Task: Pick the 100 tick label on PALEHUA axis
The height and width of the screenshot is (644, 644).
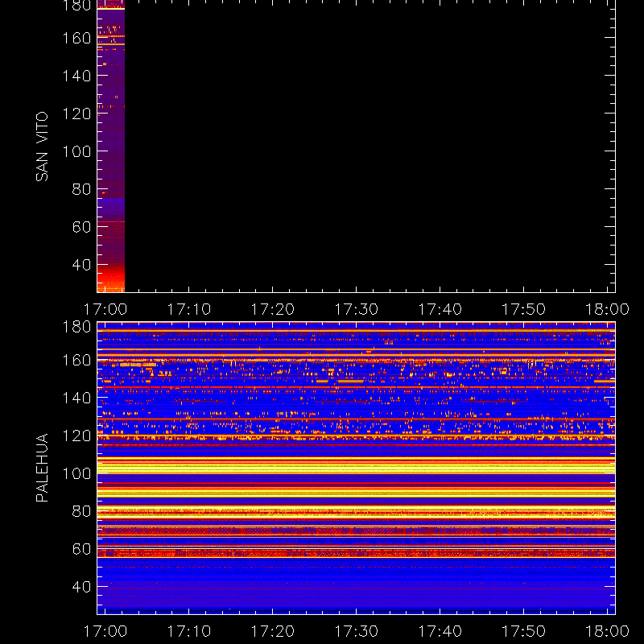Action: tap(76, 473)
